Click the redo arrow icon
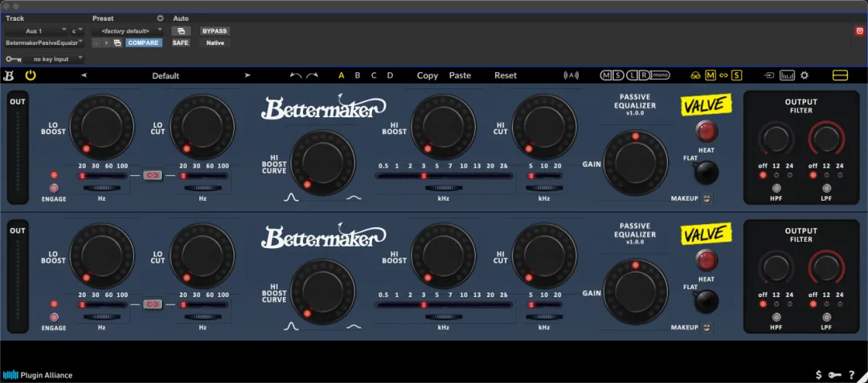Screen dimensions: 868x383 (x=312, y=75)
